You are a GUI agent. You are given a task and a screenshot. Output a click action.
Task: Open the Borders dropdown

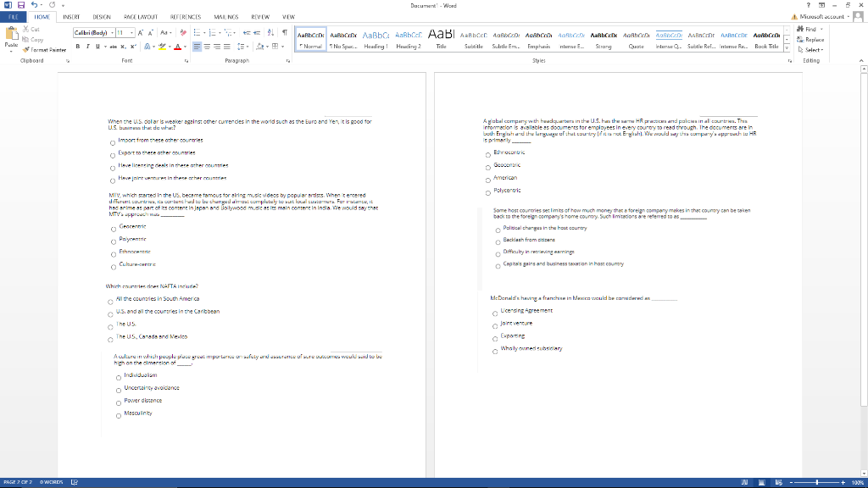(x=282, y=47)
